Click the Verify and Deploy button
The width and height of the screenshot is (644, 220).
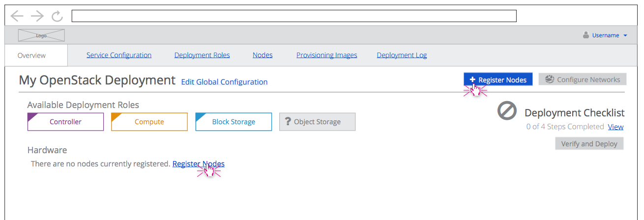point(589,144)
